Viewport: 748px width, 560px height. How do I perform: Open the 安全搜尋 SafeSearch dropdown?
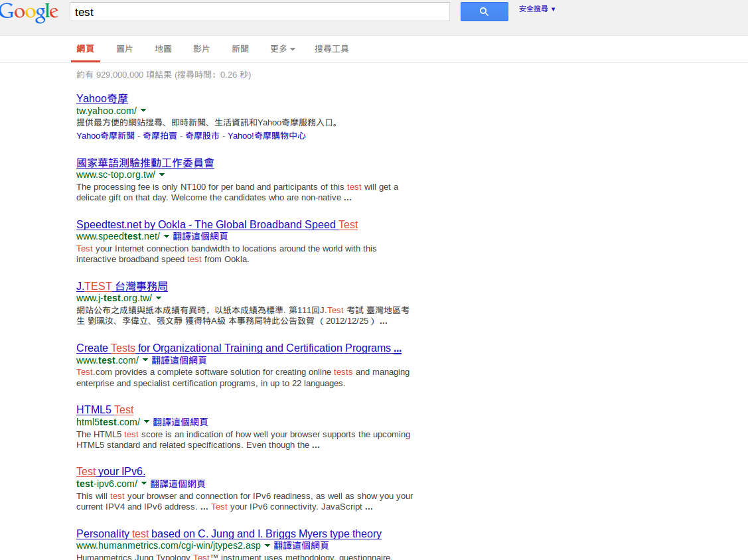click(x=537, y=9)
